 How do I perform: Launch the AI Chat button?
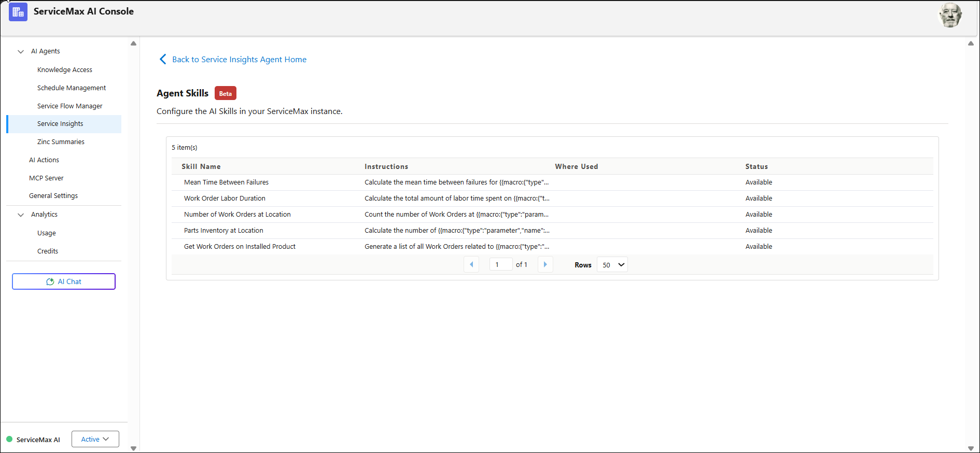[x=64, y=281]
